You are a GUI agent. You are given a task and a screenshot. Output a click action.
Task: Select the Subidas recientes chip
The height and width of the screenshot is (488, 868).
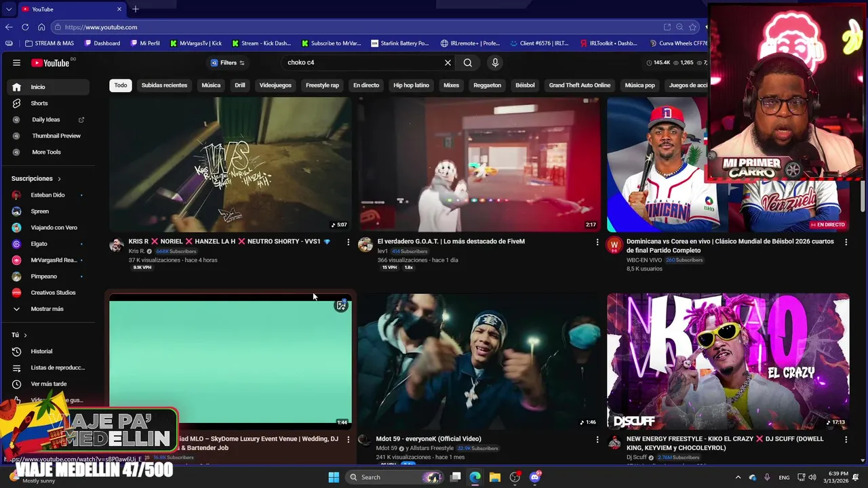[x=164, y=85]
